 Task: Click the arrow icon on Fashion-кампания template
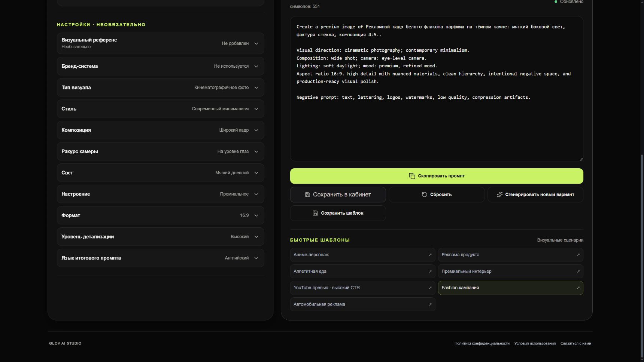pyautogui.click(x=578, y=288)
